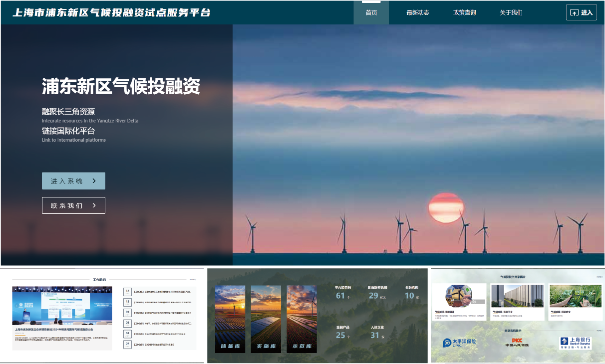Viewport: 605px width, 364px height.
Task: Open the 气候减缓-低碳农业 directory card
Action: 575,298
